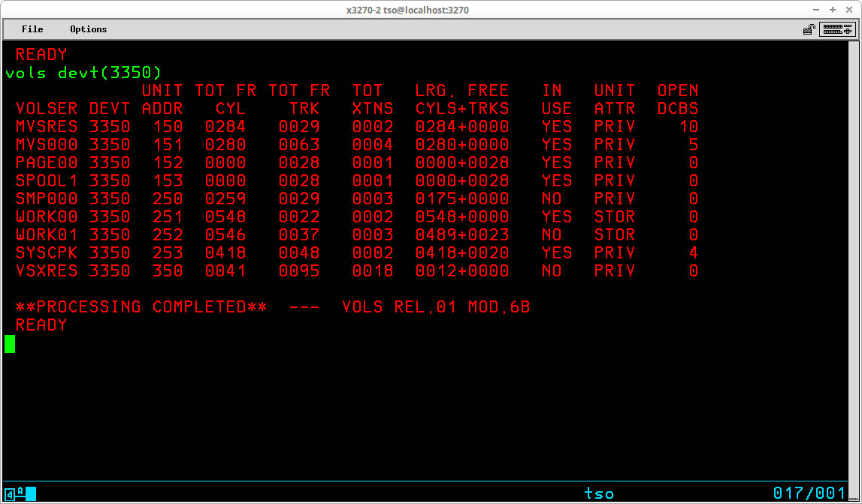This screenshot has height=504, width=862.
Task: Click the YES in-use value for SYSCPK
Action: click(x=557, y=253)
